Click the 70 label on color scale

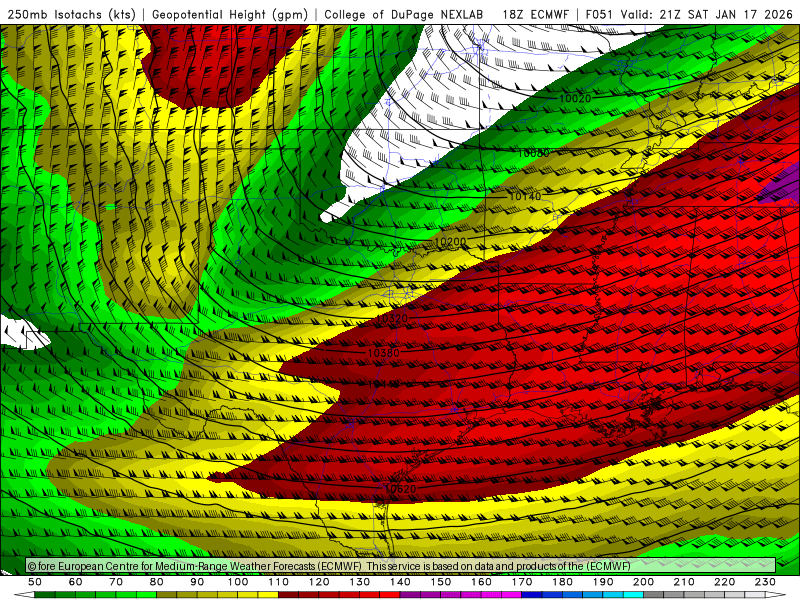tap(116, 582)
